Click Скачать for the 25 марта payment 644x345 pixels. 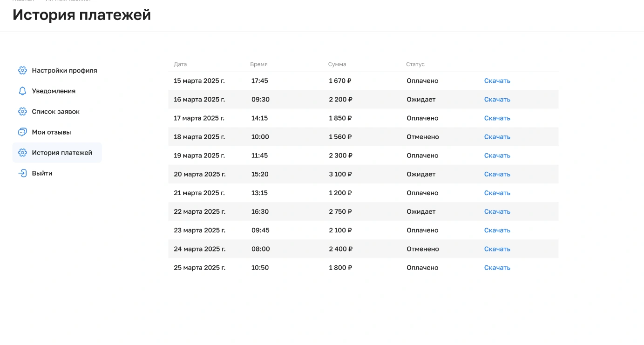tap(497, 268)
